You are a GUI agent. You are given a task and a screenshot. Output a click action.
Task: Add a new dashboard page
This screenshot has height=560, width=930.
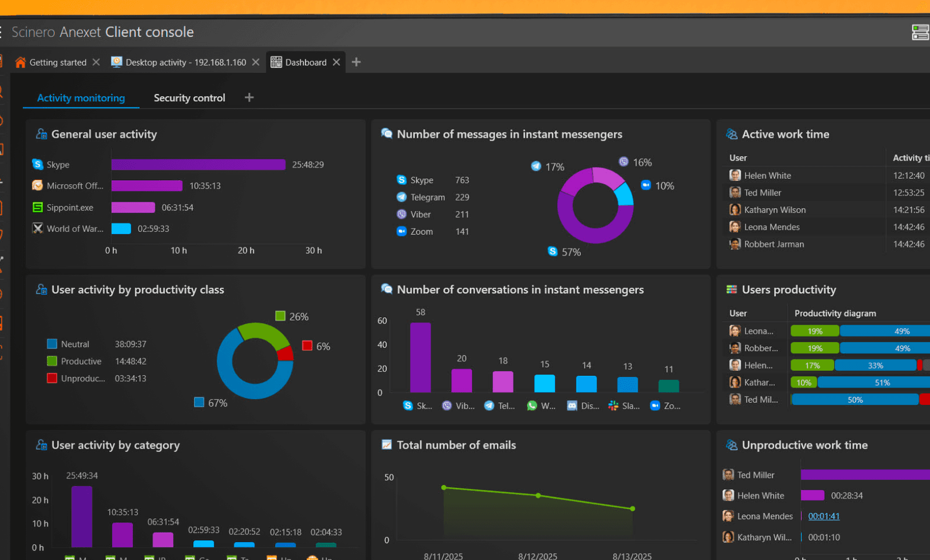pyautogui.click(x=249, y=98)
